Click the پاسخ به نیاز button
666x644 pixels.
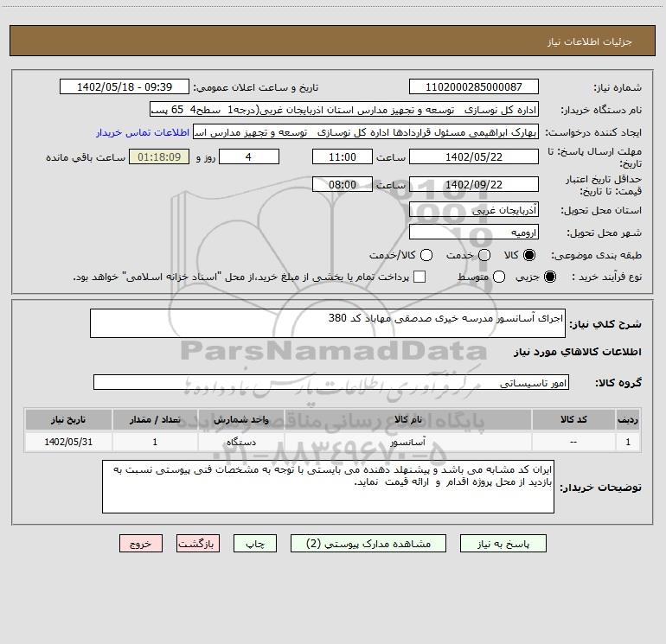503,544
